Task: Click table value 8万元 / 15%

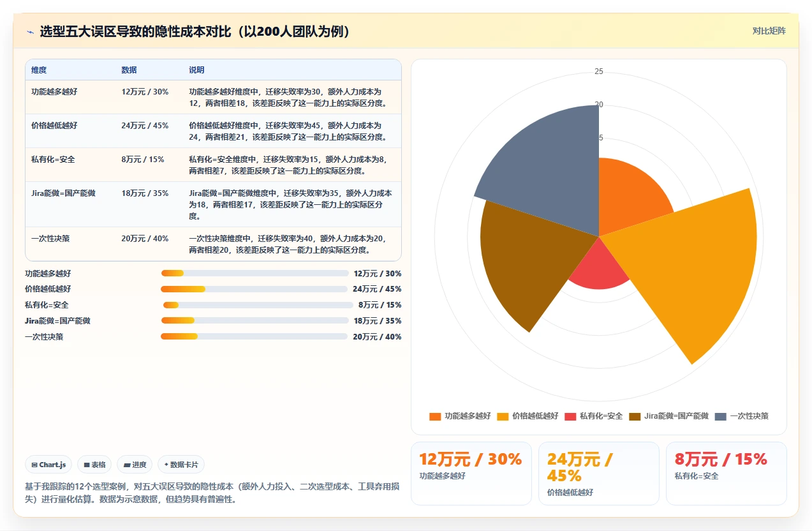Action: [x=143, y=160]
